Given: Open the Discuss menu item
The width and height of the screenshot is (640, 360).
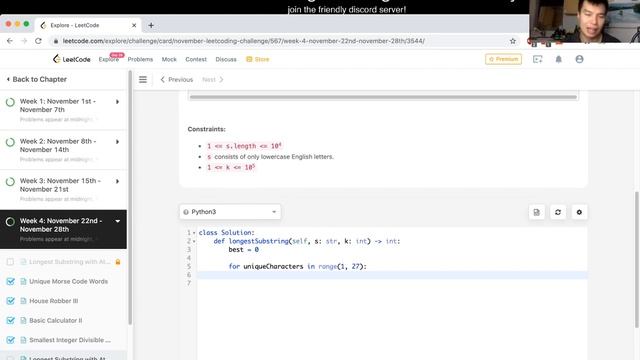Looking at the screenshot, I should [226, 59].
